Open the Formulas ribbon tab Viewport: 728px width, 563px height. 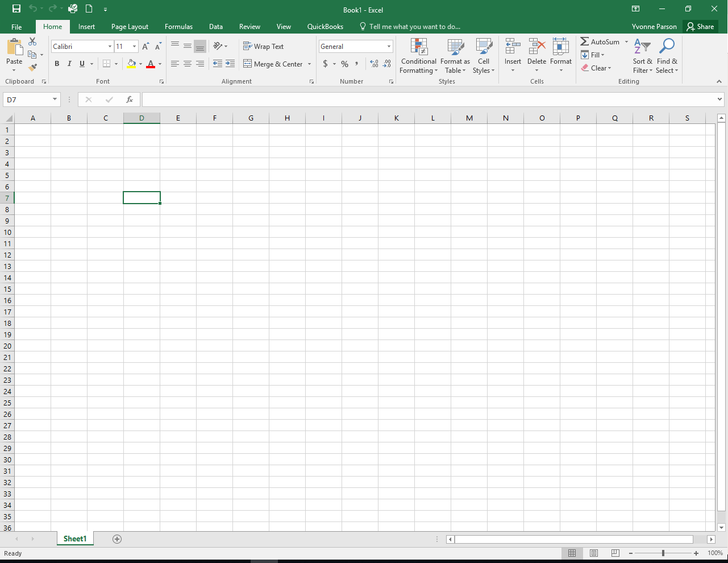pos(178,27)
